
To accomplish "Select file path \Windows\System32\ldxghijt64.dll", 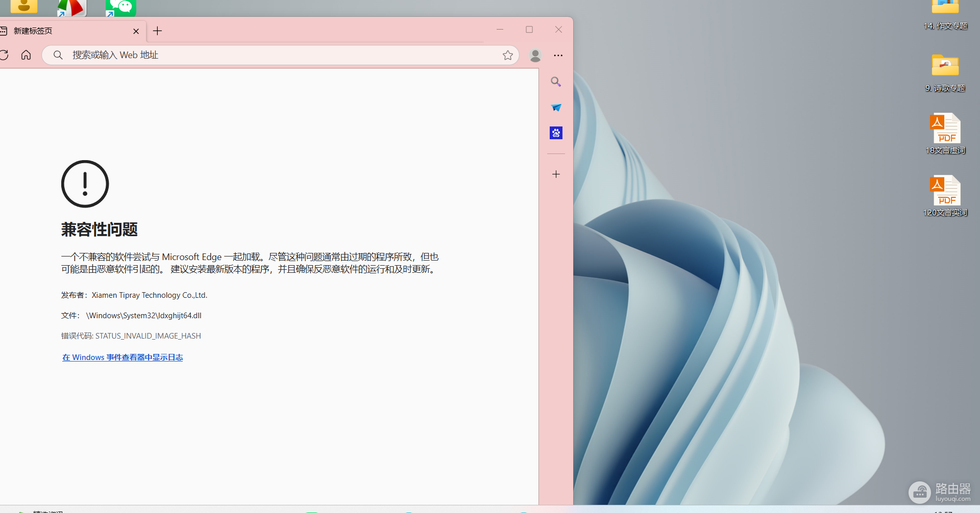I will point(144,316).
